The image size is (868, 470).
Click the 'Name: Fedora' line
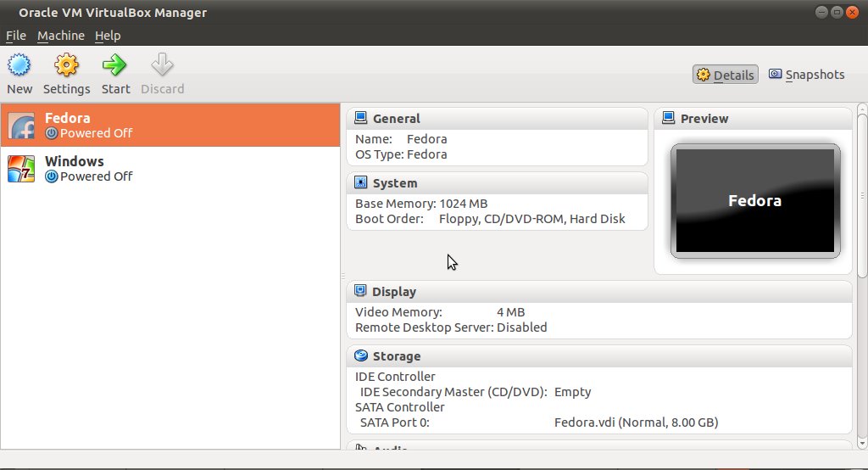(401, 139)
